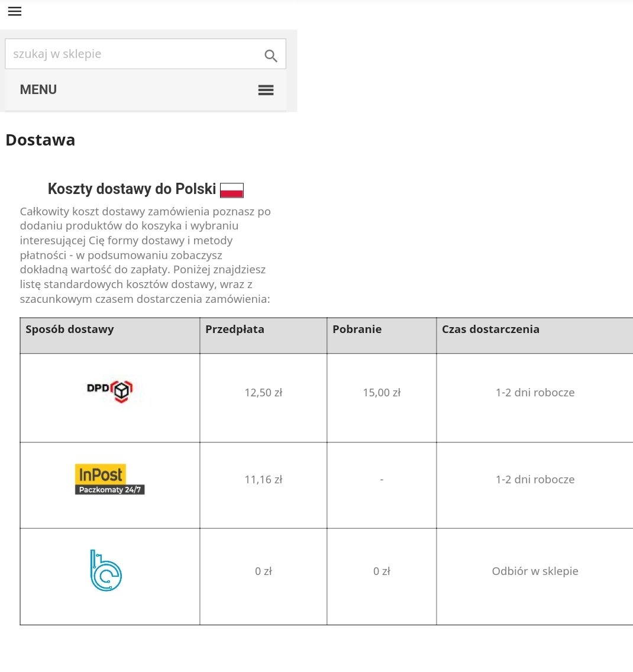Viewport: 633px width, 672px height.
Task: Click the InPost cash-on-delivery dash cell
Action: (382, 480)
